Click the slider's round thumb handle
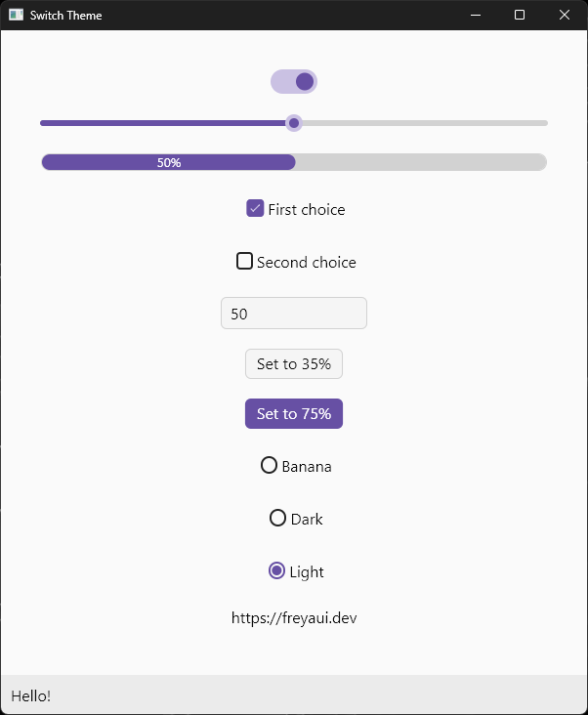The image size is (588, 715). tap(294, 123)
